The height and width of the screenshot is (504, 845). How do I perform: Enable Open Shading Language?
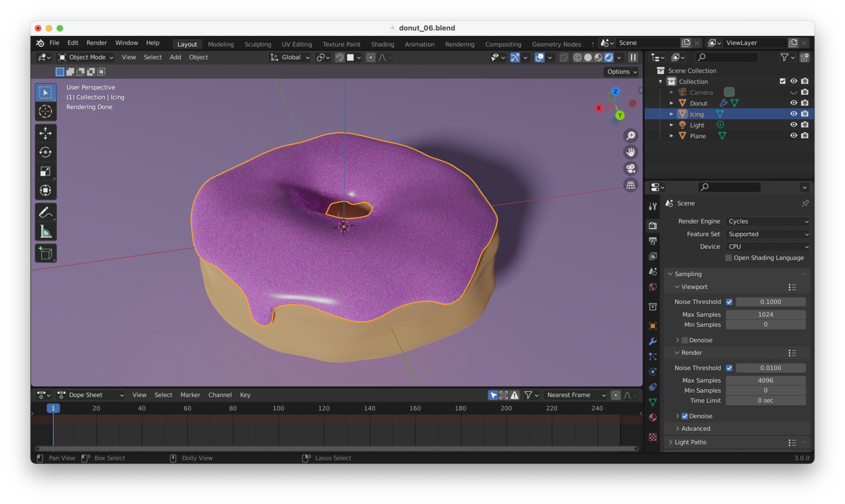(728, 257)
